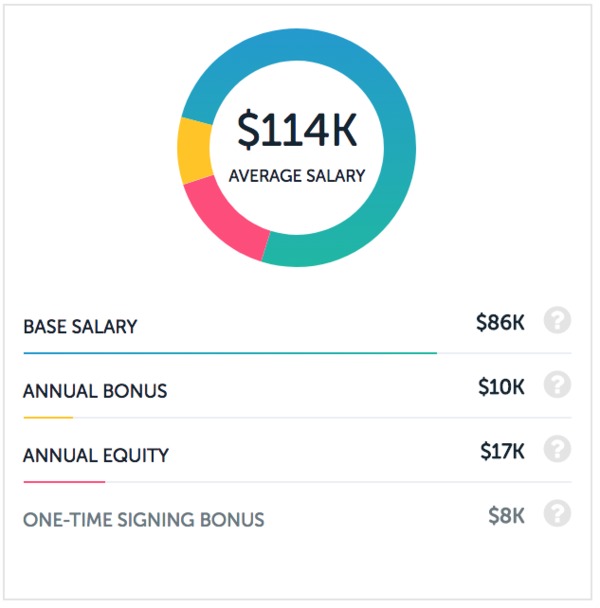Click the question mark next to Annual Equity
This screenshot has height=608, width=600.
(x=557, y=449)
